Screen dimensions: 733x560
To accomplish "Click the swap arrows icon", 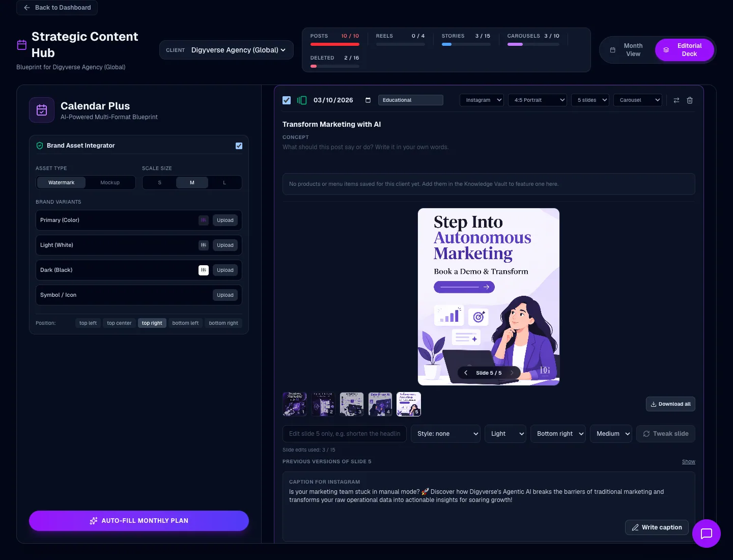I will click(x=676, y=100).
